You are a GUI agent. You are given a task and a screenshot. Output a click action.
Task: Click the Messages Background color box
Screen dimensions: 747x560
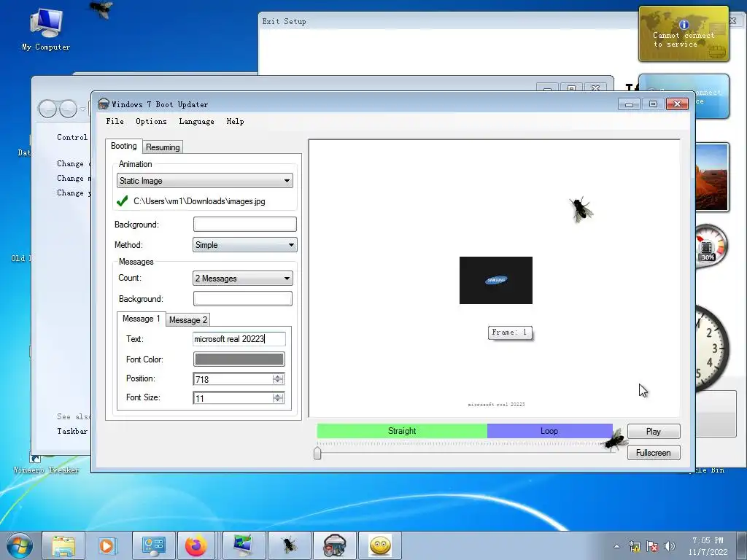[x=242, y=299]
